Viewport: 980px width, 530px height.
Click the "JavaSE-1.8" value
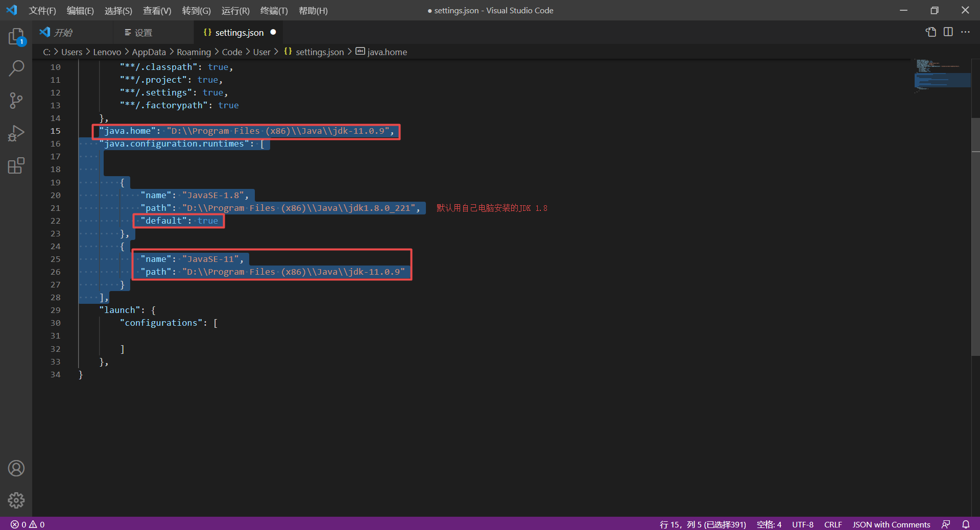213,196
